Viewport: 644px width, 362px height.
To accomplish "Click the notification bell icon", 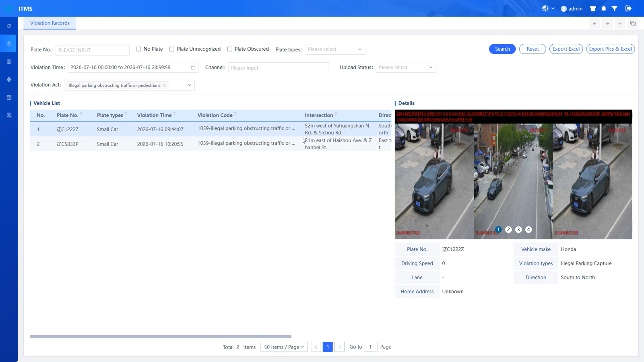I will (604, 8).
